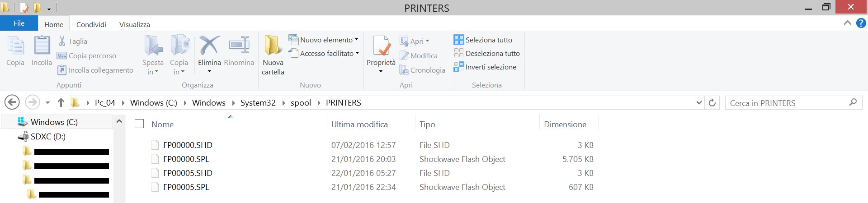Collapse the ribbon with the chevron
This screenshot has height=203, width=868.
tap(848, 23)
